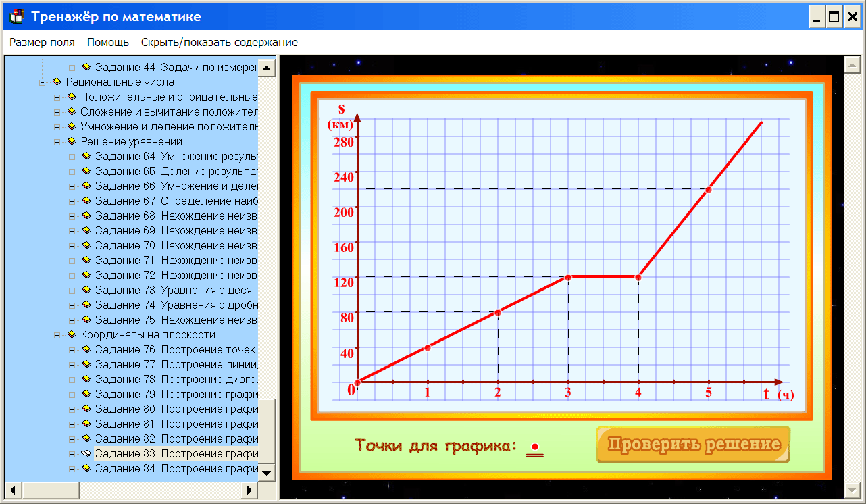The height and width of the screenshot is (504, 866).
Task: Expand Умножение и деление положитель node
Action: [x=57, y=126]
